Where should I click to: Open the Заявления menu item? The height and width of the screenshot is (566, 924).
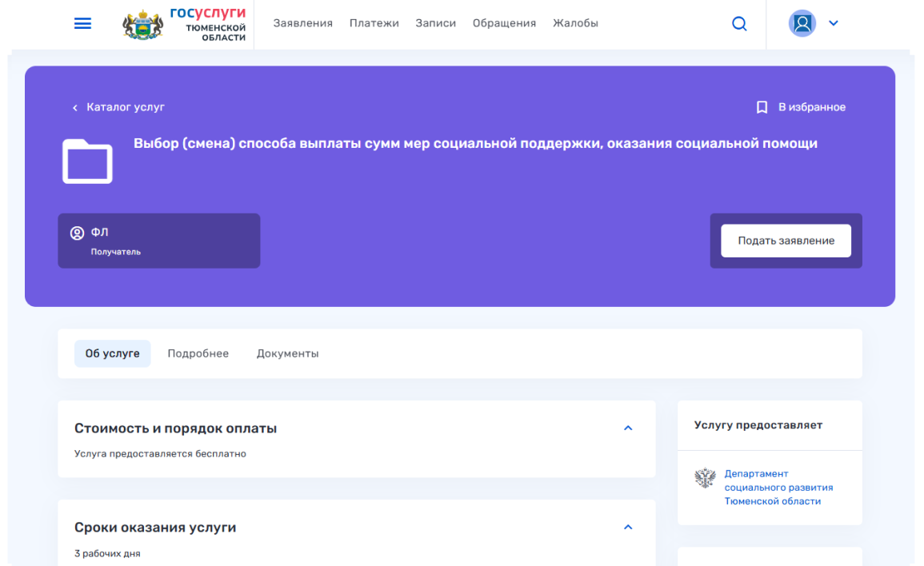point(302,23)
